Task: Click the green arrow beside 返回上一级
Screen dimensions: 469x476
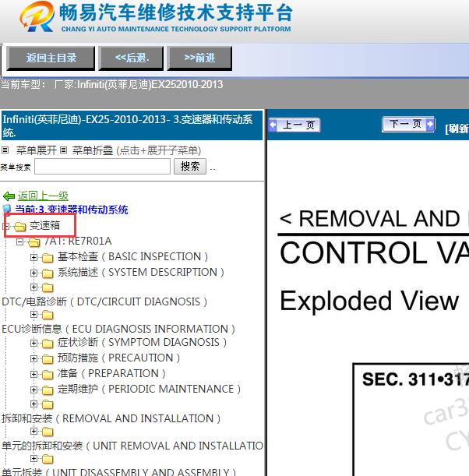Action: (9, 196)
